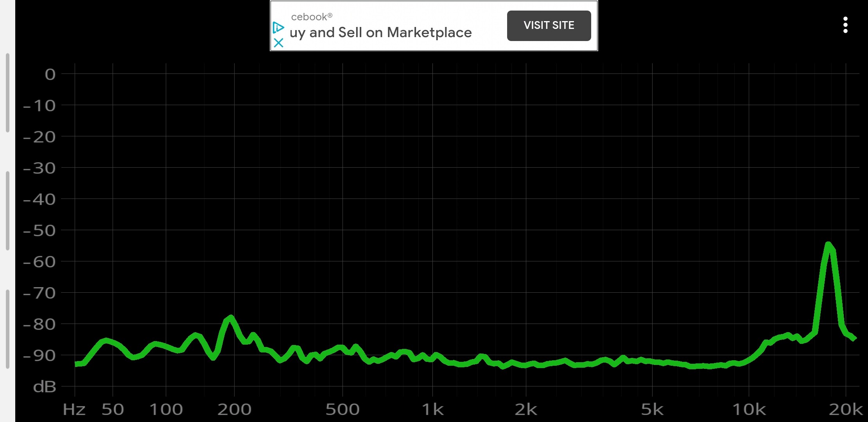Close the ad with the X icon
The width and height of the screenshot is (868, 422).
point(278,43)
